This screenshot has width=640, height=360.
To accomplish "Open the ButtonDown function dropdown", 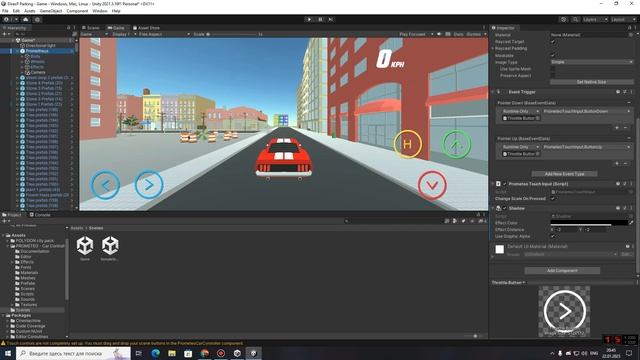I will [587, 111].
